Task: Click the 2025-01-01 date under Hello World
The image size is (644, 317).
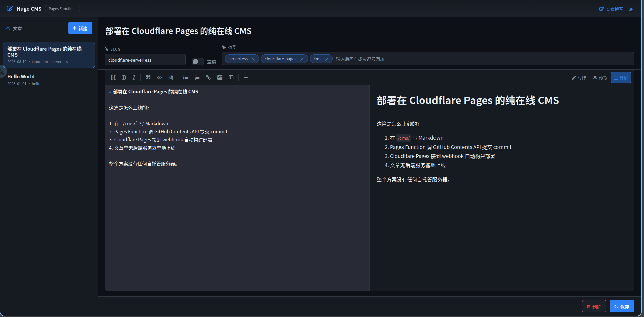Action: pyautogui.click(x=17, y=84)
